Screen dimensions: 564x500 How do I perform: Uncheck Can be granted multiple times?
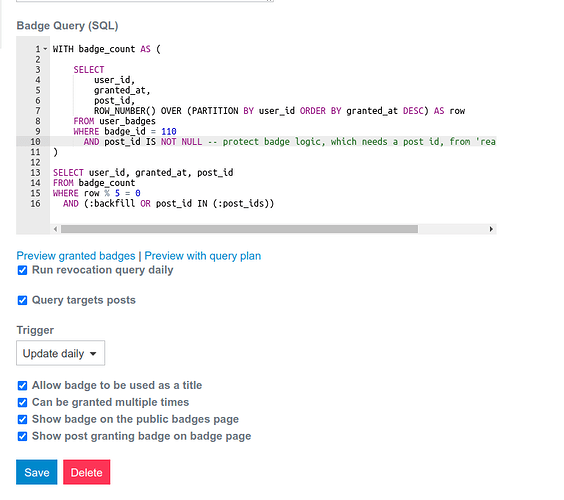click(22, 403)
